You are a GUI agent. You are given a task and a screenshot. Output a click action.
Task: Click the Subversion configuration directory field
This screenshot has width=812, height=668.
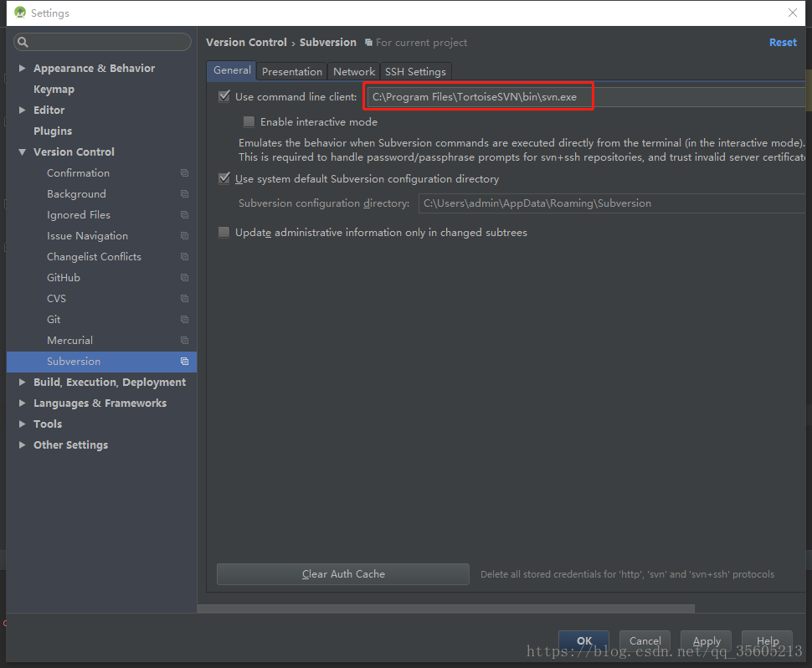pyautogui.click(x=611, y=203)
